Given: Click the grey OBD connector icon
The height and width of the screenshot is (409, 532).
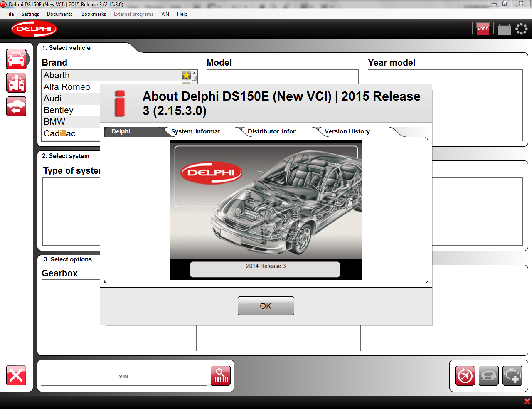Looking at the screenshot, I should [x=489, y=376].
